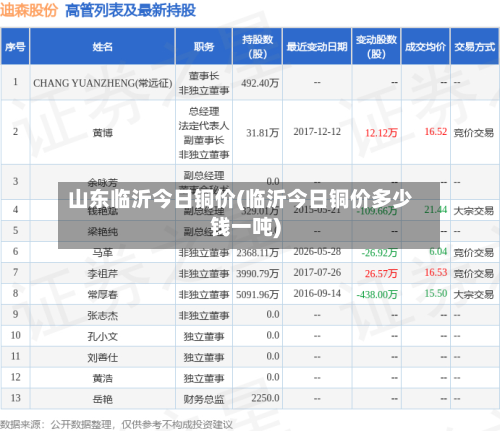Select the name 张志杰
Screen dimensions: 500x431
[103, 315]
